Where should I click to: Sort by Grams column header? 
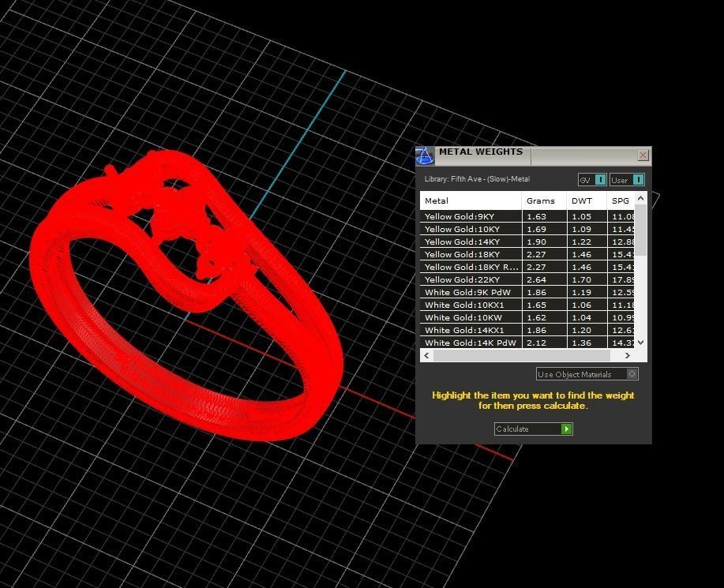[x=544, y=200]
